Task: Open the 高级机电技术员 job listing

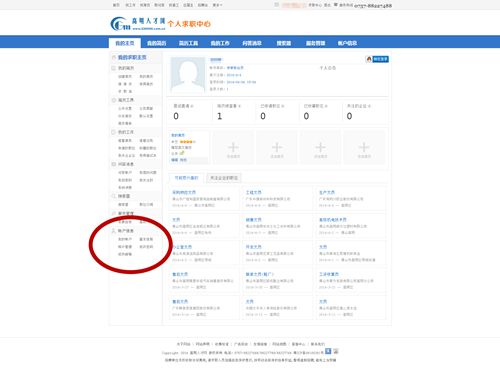Action: coord(333,220)
